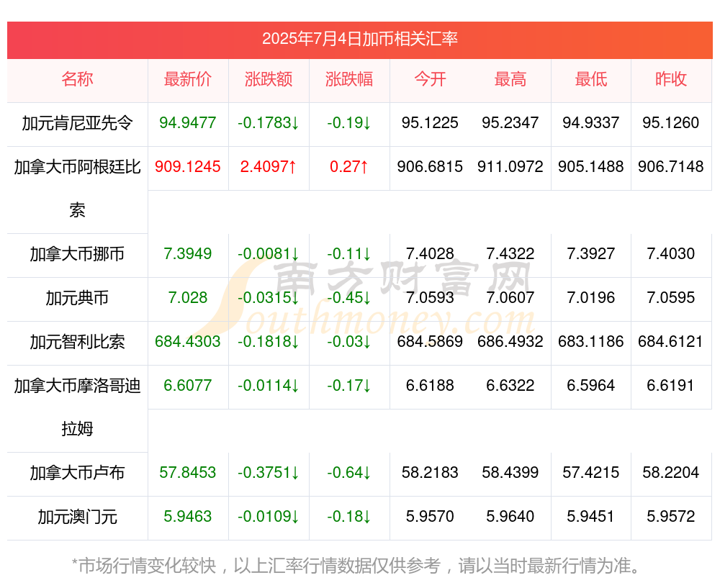Click the 涨跌额 column header
The image size is (720, 588).
tap(268, 79)
